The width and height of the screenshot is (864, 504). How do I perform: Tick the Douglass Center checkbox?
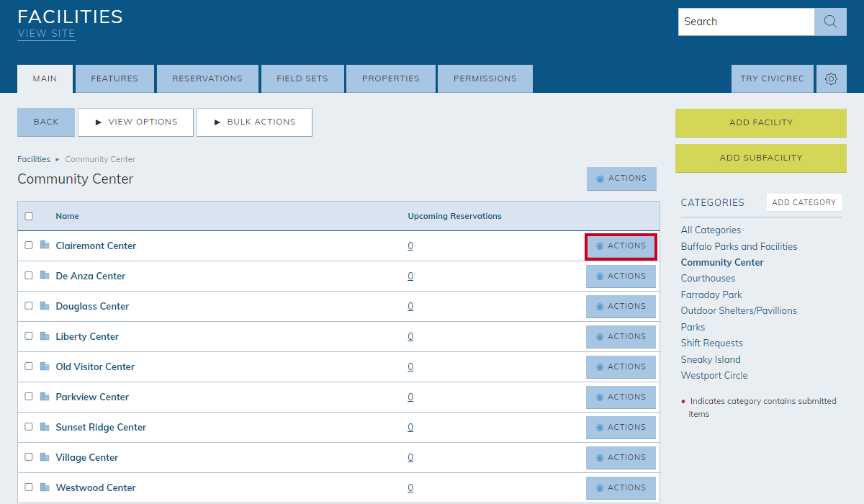(x=29, y=305)
